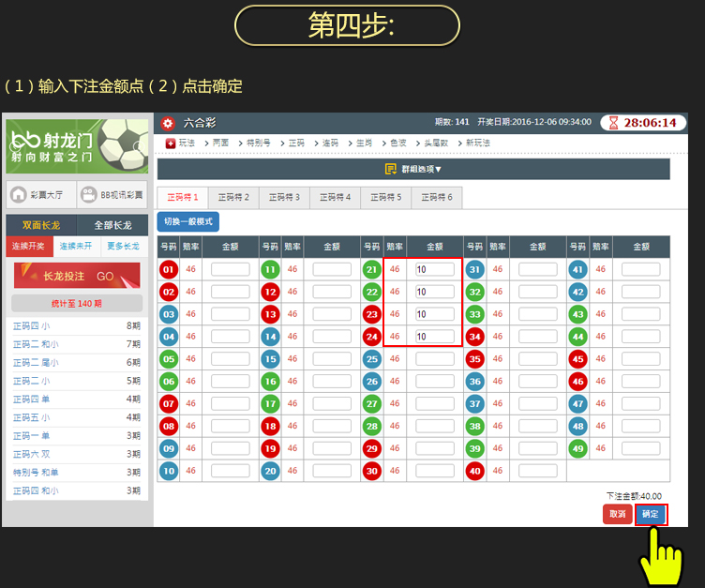705x588 pixels.
Task: Click the 六合彩 red gear icon
Action: point(168,123)
